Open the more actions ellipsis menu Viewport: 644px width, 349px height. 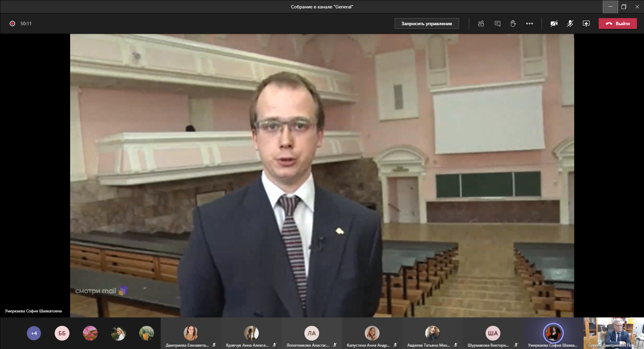coord(530,24)
